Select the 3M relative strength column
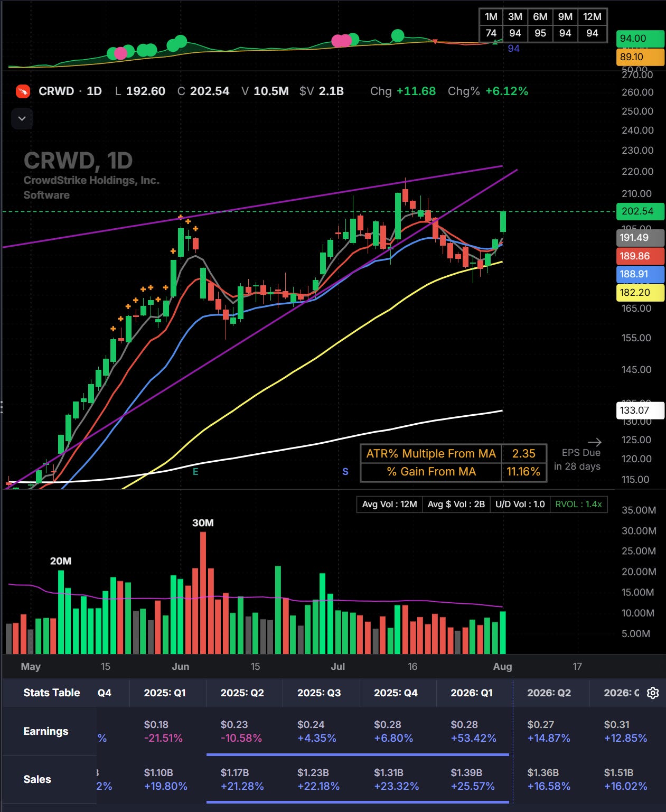This screenshot has height=812, width=666. (515, 16)
